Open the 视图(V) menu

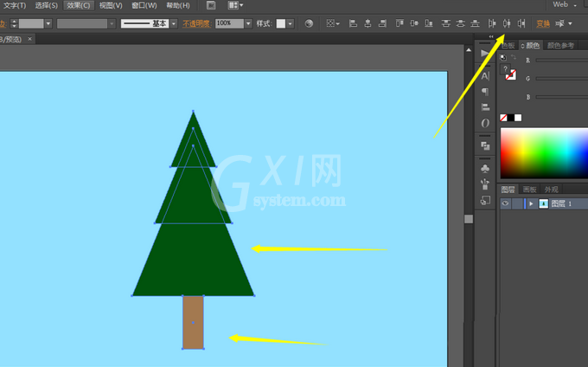tap(111, 6)
